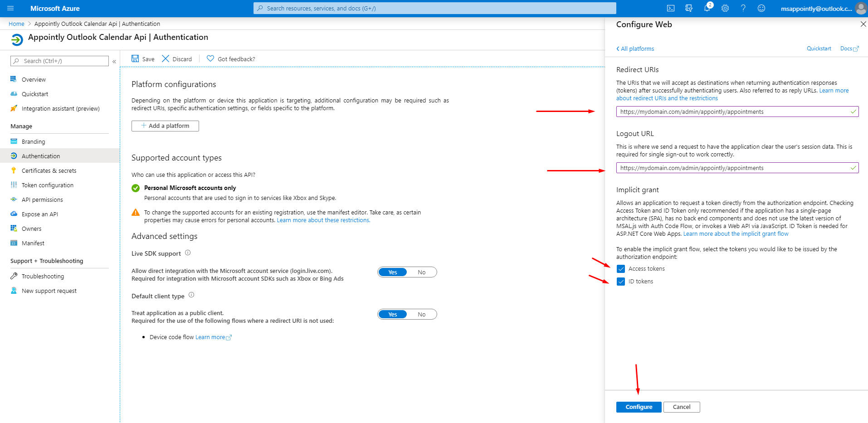Toggle the ID tokens checkbox
Image resolution: width=868 pixels, height=423 pixels.
(621, 282)
